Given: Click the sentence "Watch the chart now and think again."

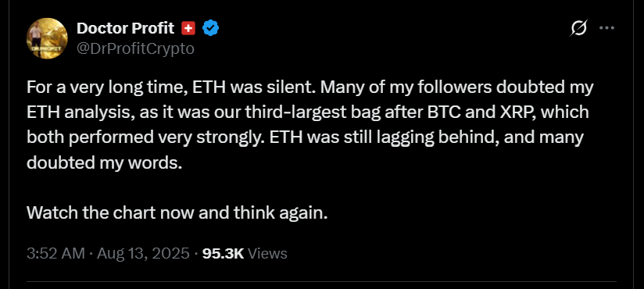Looking at the screenshot, I should [177, 212].
